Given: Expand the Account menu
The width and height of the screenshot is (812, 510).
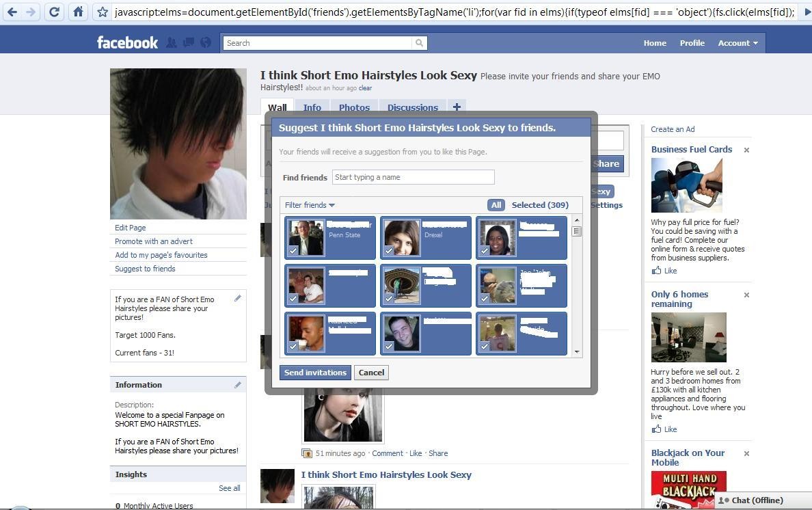Looking at the screenshot, I should pos(737,43).
